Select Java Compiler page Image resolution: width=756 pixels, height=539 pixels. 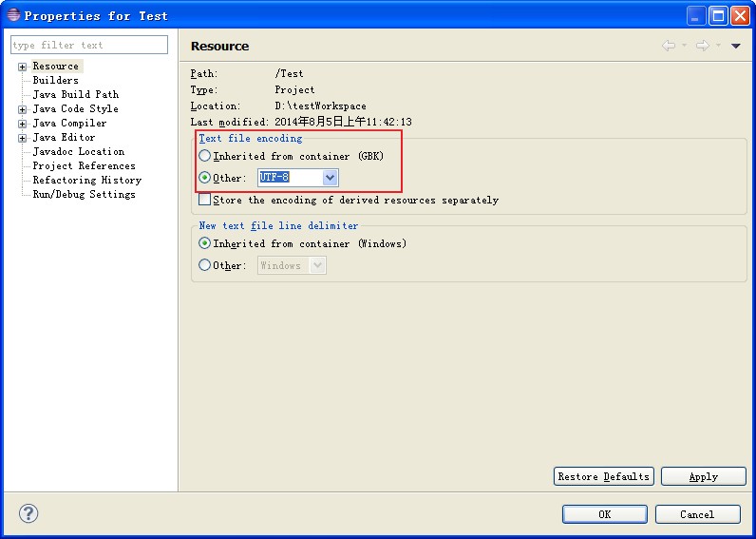tap(69, 123)
